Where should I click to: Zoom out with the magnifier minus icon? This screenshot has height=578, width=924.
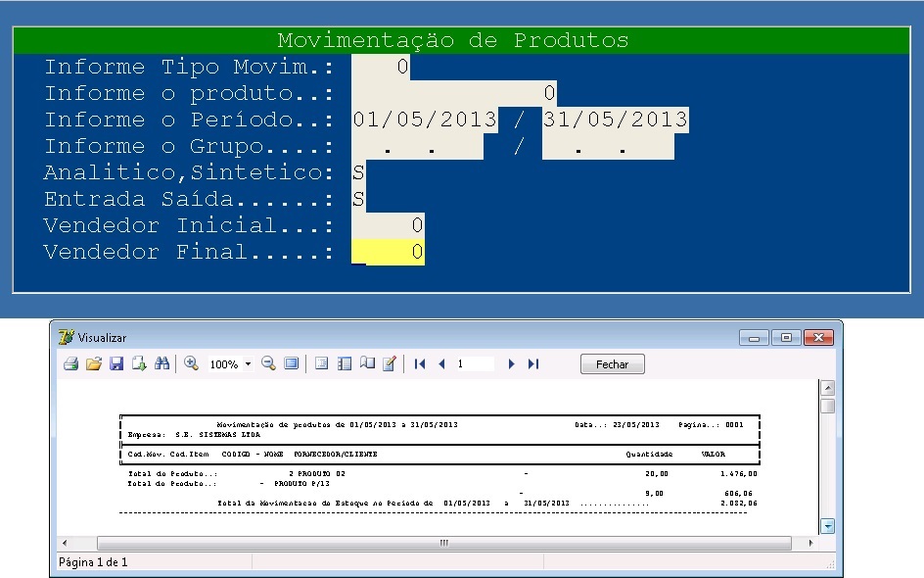pos(268,363)
